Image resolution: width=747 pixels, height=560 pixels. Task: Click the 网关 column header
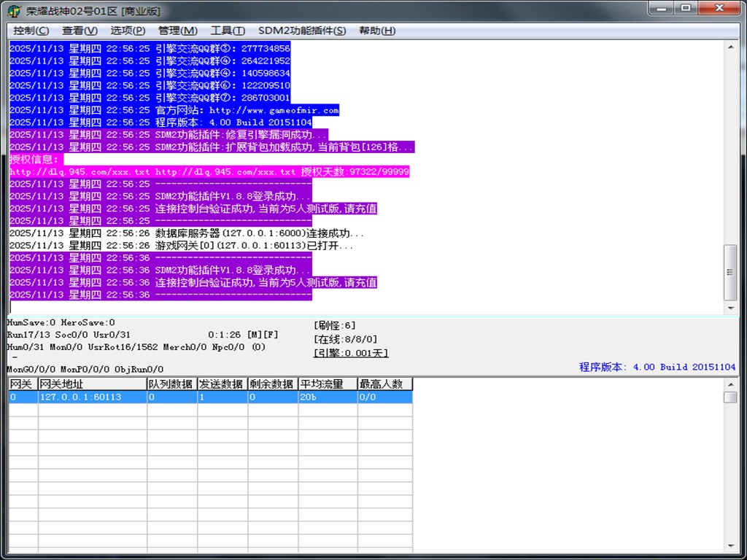(23, 384)
